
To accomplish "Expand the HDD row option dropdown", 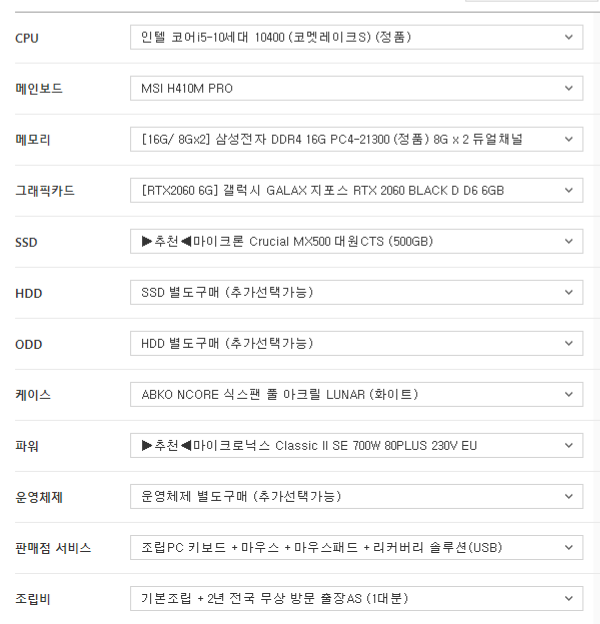I will pyautogui.click(x=356, y=293).
